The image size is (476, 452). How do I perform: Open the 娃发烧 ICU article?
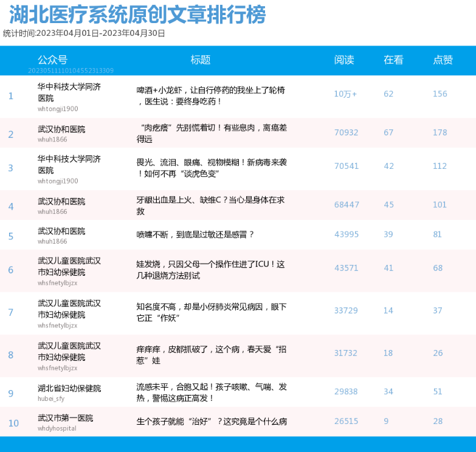click(x=210, y=270)
